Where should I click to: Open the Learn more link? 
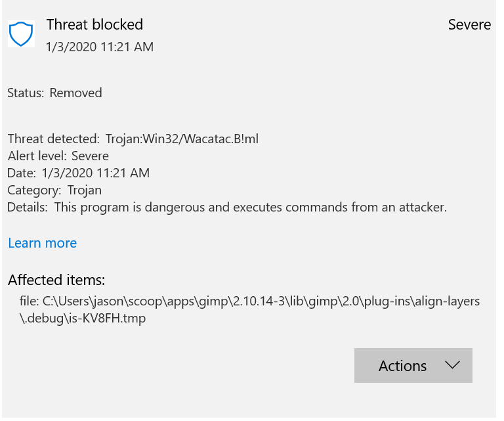coord(43,243)
